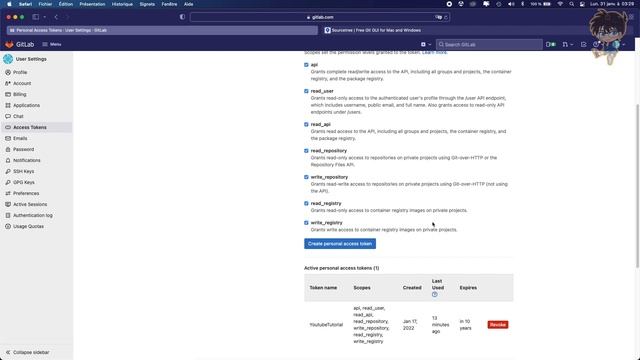Uncheck the read_user scope checkbox
The width and height of the screenshot is (640, 360).
pyautogui.click(x=306, y=91)
